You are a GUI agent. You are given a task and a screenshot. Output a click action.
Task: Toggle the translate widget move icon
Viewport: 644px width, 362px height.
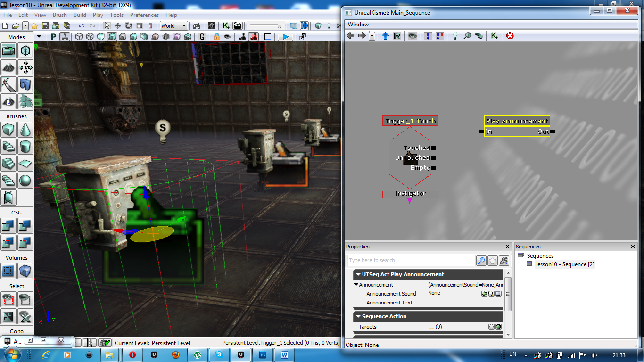pyautogui.click(x=117, y=25)
